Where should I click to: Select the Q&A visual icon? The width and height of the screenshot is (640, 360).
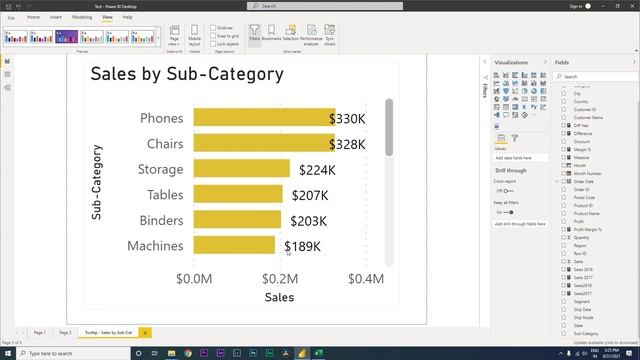pos(506,115)
